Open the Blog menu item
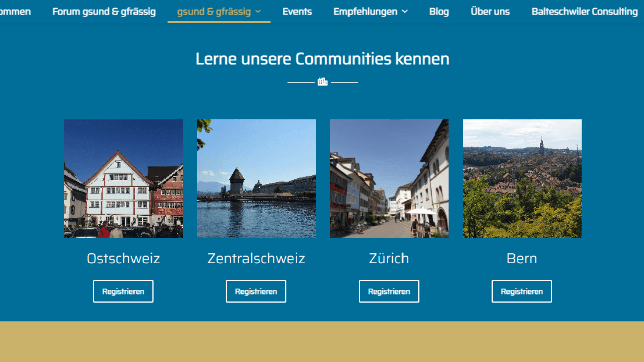 coord(439,12)
